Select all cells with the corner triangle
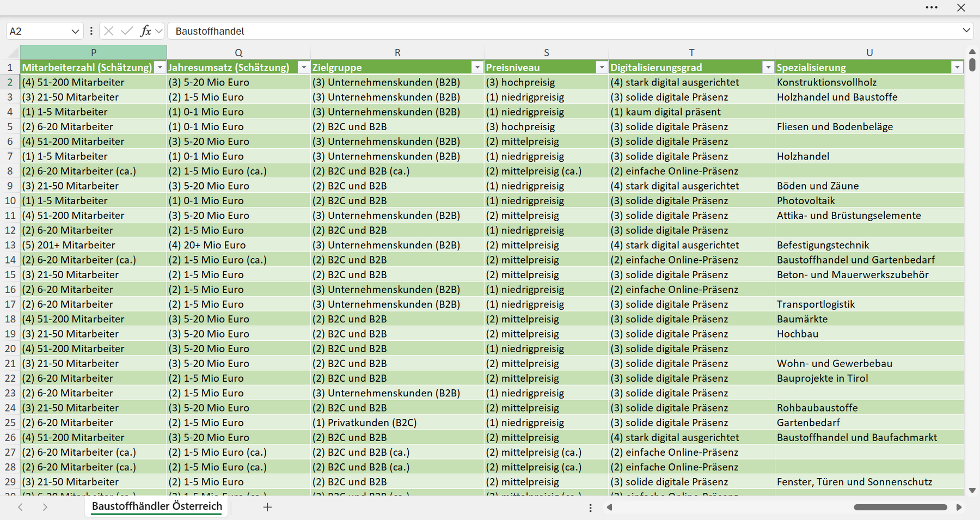 13,53
